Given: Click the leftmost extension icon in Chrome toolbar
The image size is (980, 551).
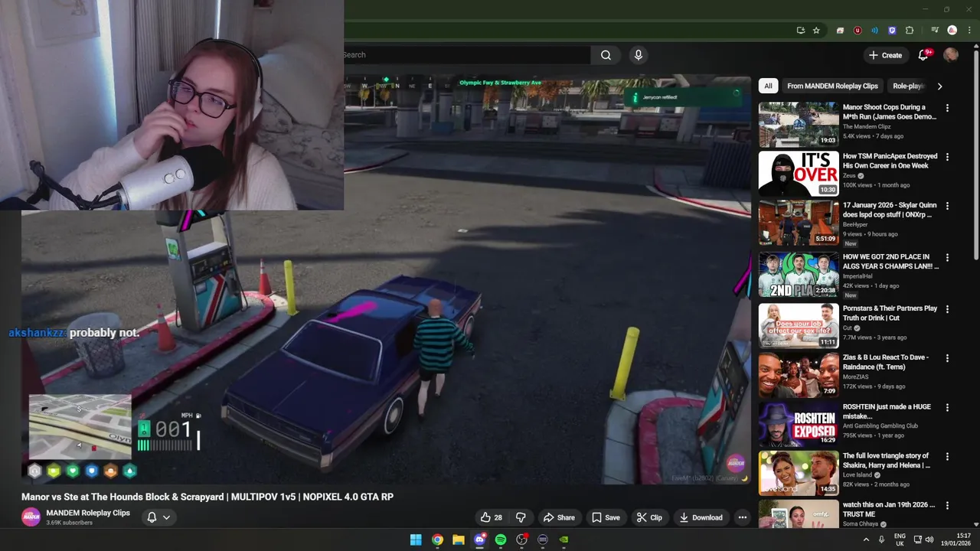Looking at the screenshot, I should (840, 31).
